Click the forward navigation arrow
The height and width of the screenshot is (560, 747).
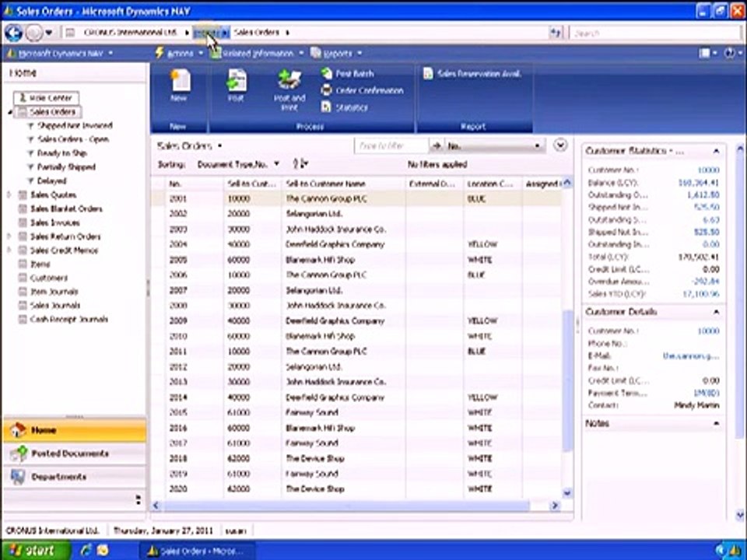click(x=34, y=33)
